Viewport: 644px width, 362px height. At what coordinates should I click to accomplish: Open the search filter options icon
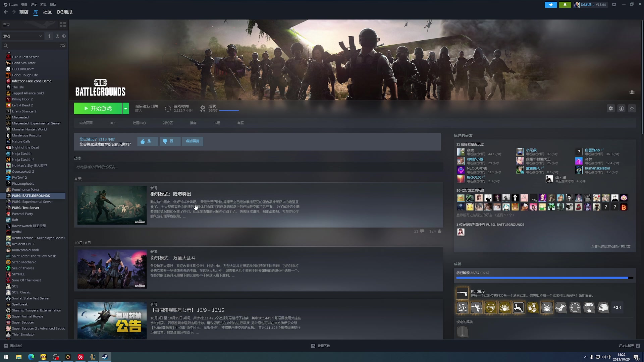pyautogui.click(x=63, y=46)
